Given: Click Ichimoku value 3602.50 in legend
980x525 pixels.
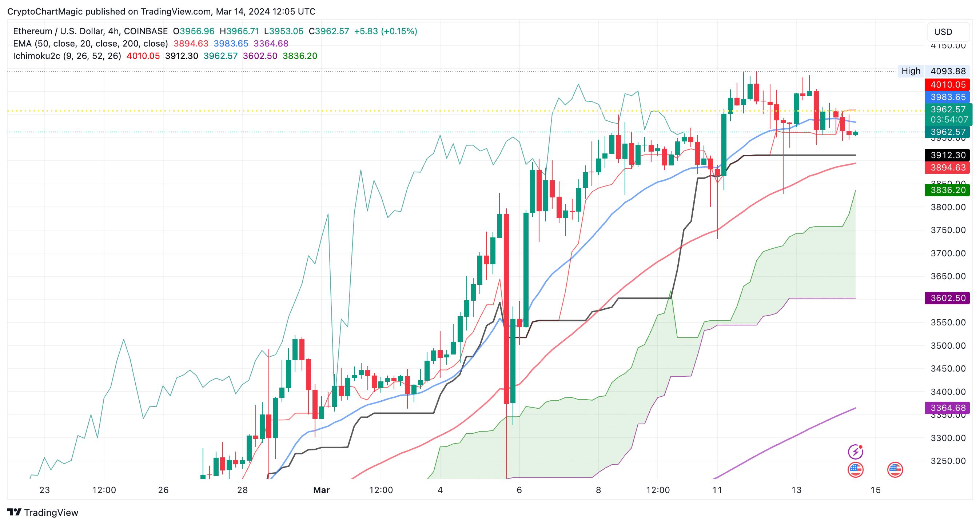Looking at the screenshot, I should (260, 56).
